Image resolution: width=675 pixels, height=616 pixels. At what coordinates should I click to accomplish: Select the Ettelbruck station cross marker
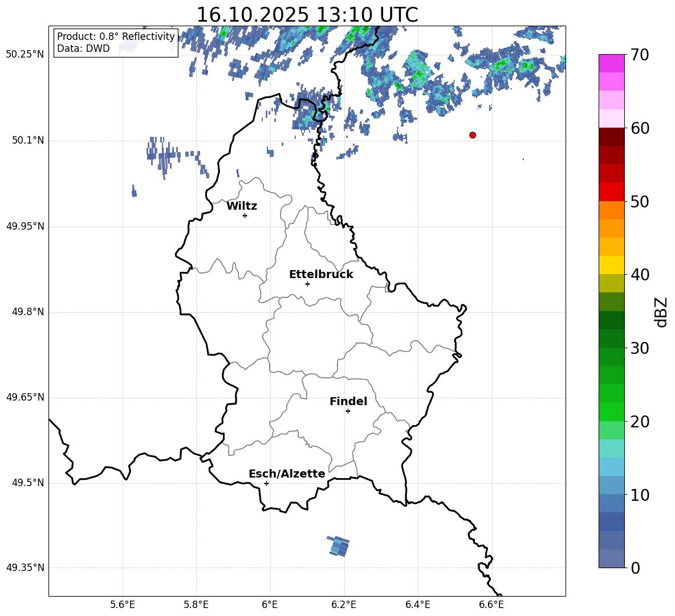(307, 284)
